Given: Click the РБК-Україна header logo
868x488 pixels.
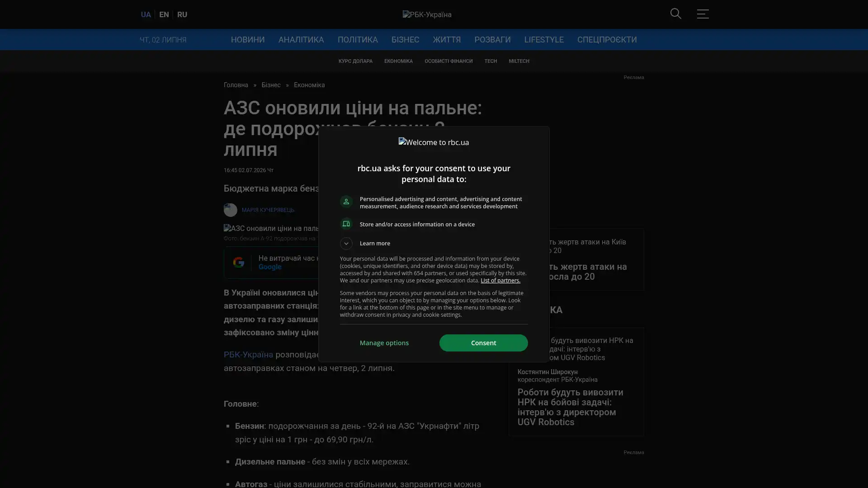Looking at the screenshot, I should [427, 14].
